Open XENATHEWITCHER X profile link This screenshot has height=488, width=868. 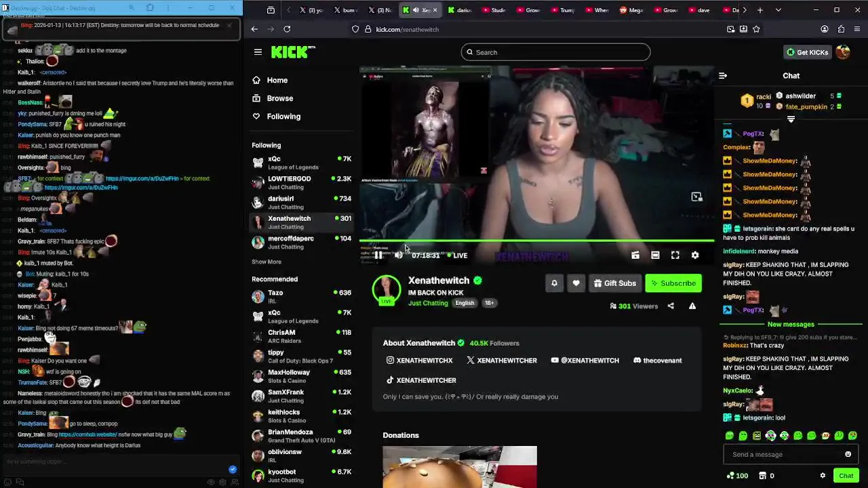pyautogui.click(x=502, y=361)
